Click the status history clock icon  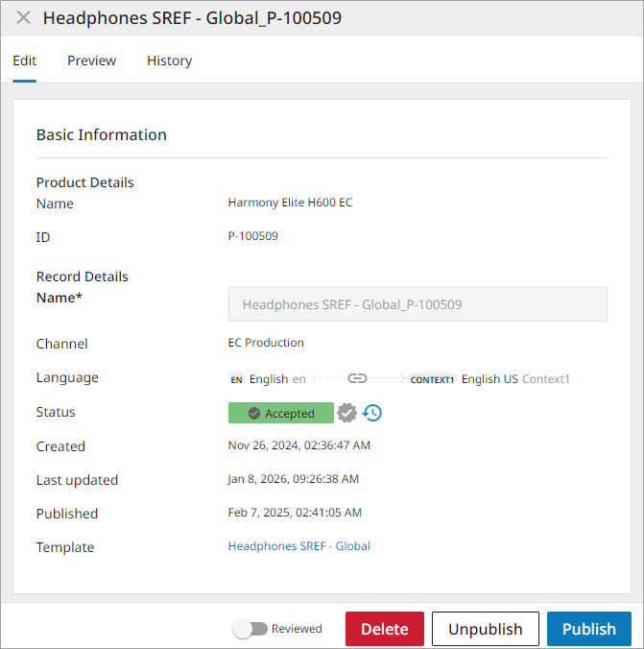pos(372,413)
